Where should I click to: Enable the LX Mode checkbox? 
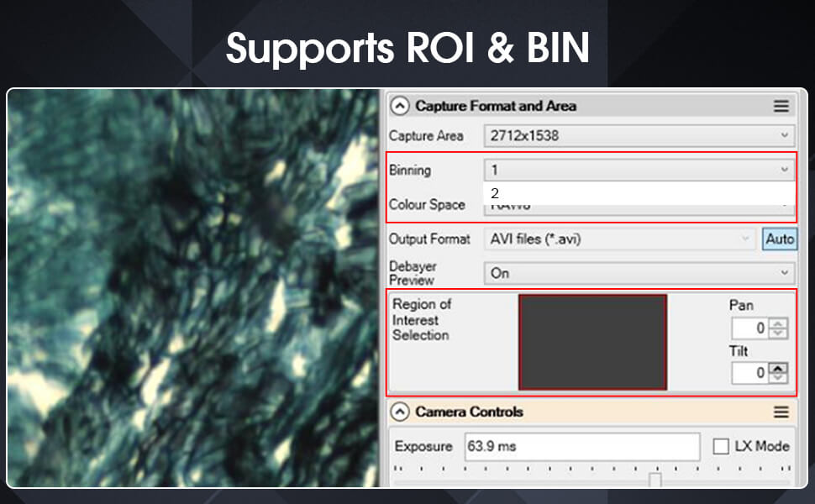(721, 447)
